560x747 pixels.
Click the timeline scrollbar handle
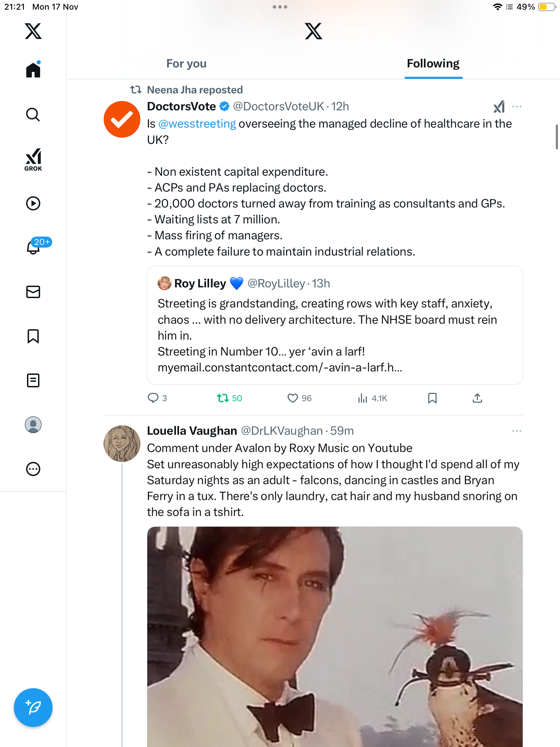point(557,137)
